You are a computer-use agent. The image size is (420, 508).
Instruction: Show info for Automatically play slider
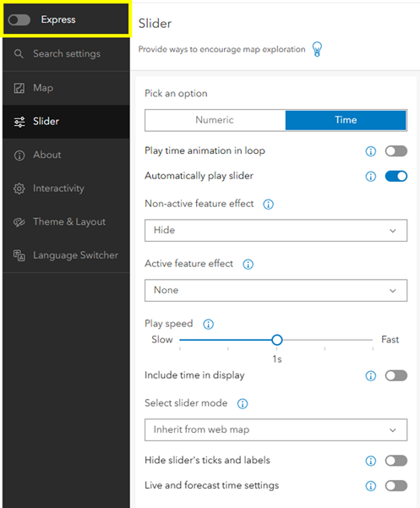[370, 177]
